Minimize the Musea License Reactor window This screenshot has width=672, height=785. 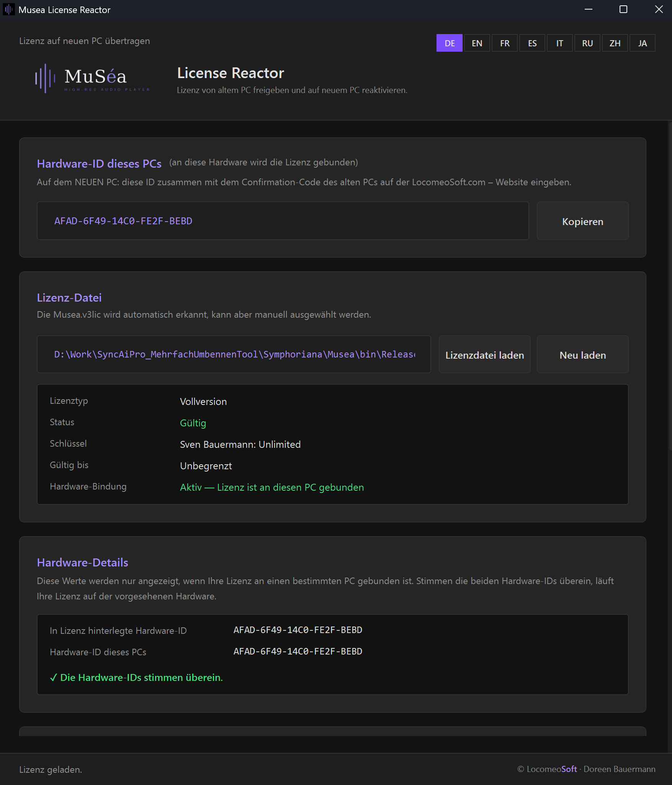[589, 10]
